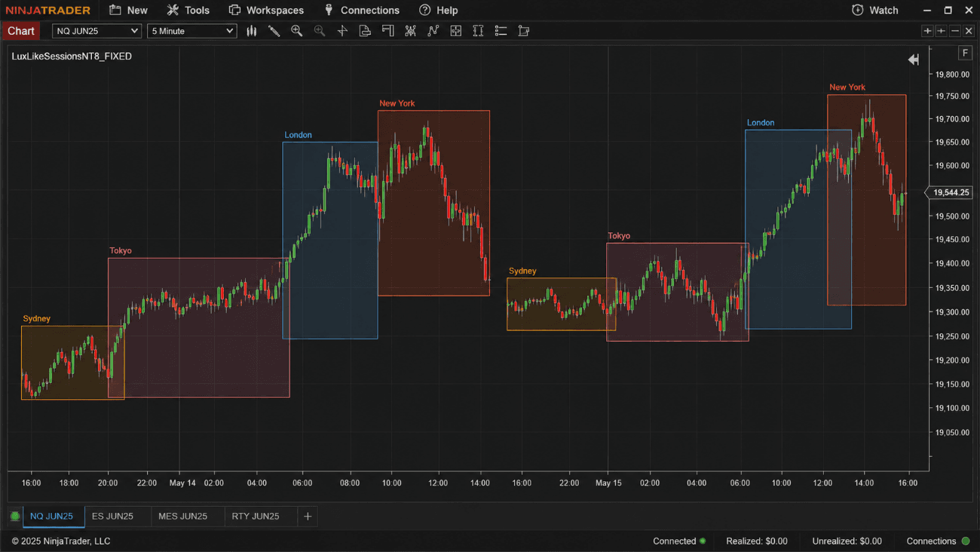Click the red Chart button
The width and height of the screenshot is (980, 552).
click(21, 31)
